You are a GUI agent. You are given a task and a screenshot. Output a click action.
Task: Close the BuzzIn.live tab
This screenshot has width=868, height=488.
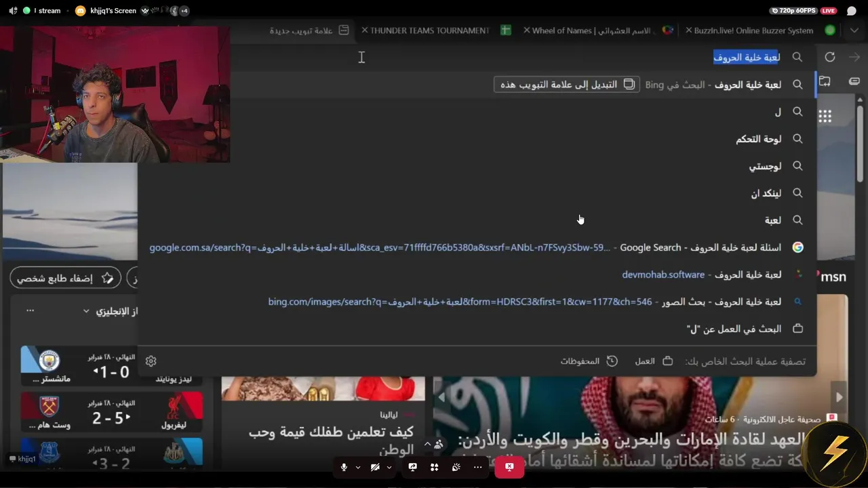[x=689, y=30]
